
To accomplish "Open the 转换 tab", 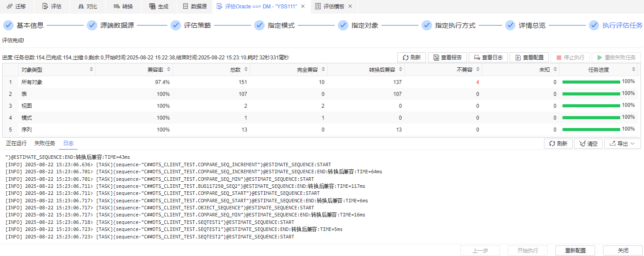I will pos(123,7).
